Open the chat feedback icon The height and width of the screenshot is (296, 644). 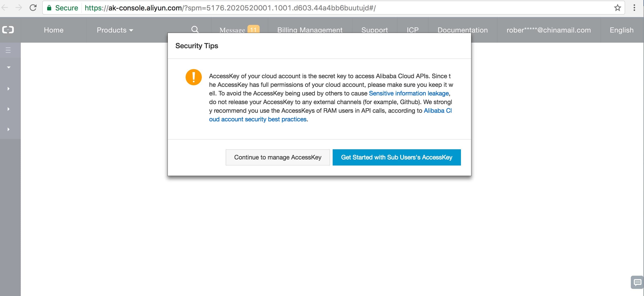637,282
